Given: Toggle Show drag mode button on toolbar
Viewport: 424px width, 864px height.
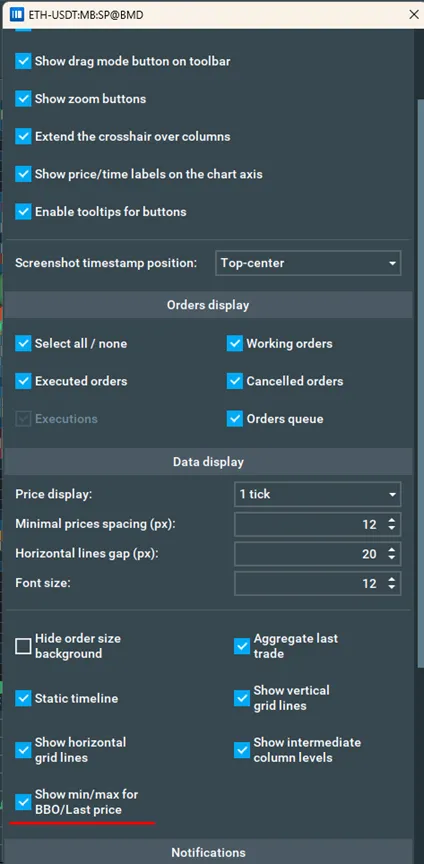Looking at the screenshot, I should pyautogui.click(x=23, y=61).
